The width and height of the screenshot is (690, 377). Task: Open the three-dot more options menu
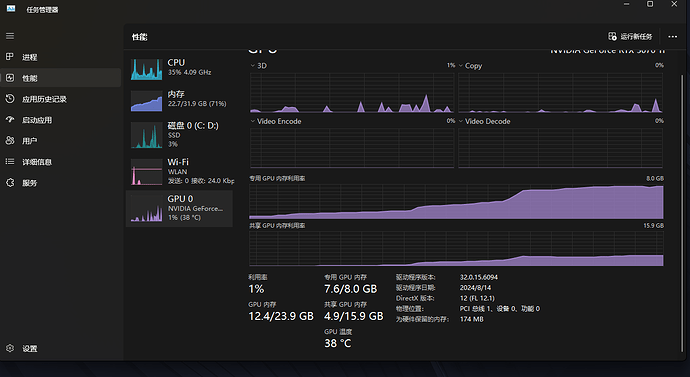(x=672, y=37)
